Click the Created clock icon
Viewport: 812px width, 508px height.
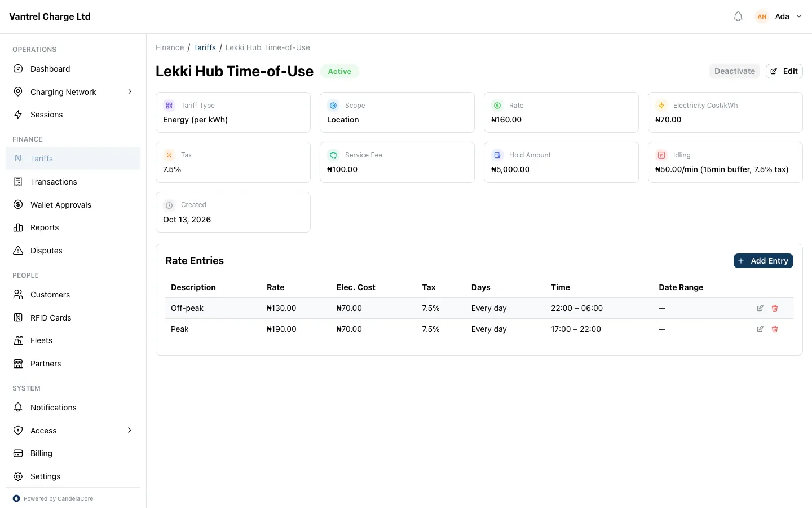coord(169,205)
